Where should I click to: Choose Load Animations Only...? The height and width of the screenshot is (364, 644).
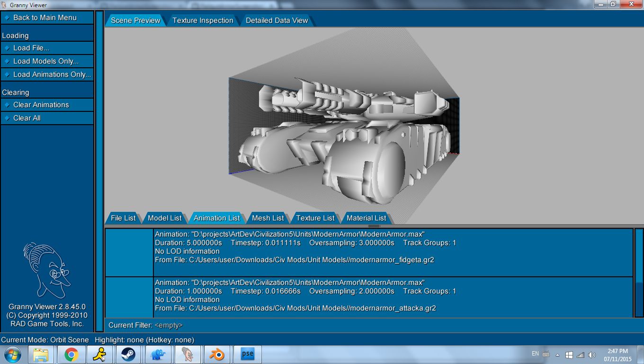47,74
